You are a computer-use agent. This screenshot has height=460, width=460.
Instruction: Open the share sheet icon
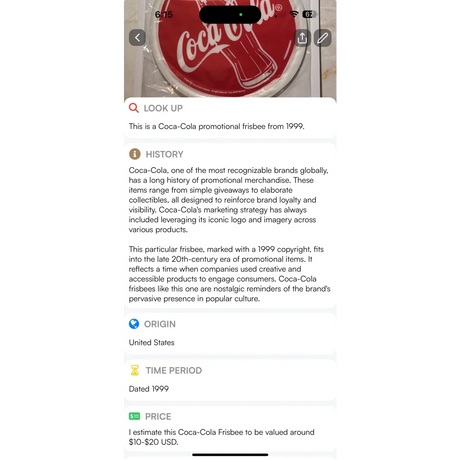[x=302, y=38]
